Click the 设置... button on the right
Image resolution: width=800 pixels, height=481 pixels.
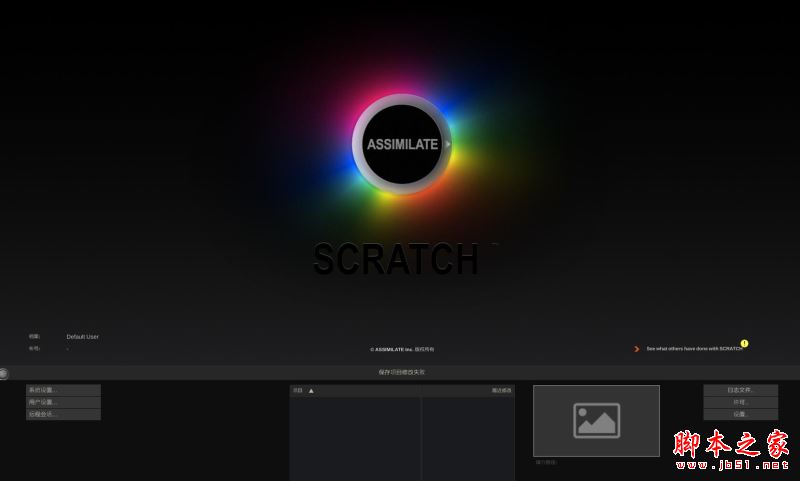(740, 414)
